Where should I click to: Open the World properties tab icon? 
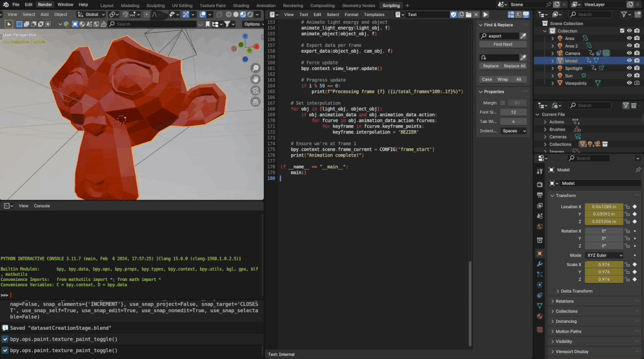(x=539, y=226)
